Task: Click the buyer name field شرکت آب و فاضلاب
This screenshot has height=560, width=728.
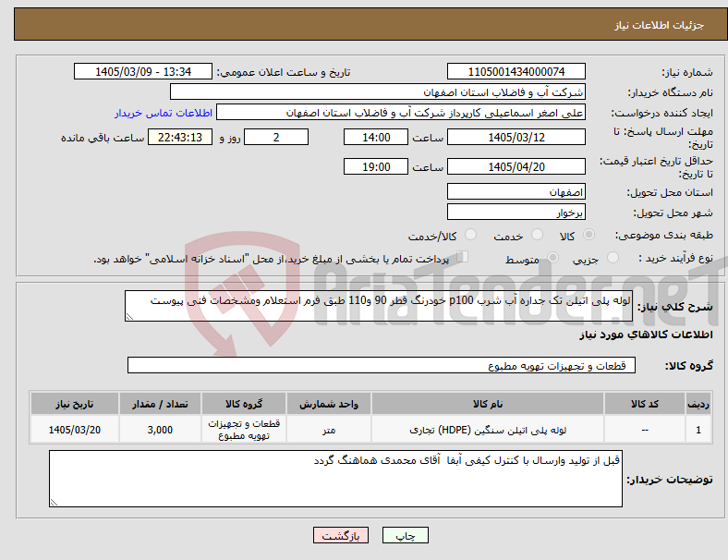Action: (x=378, y=91)
